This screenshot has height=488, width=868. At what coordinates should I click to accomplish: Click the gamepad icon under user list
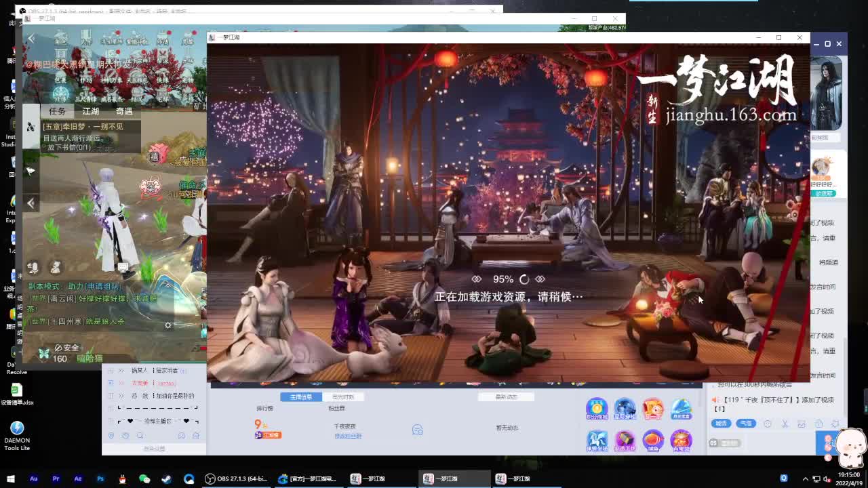tap(181, 436)
